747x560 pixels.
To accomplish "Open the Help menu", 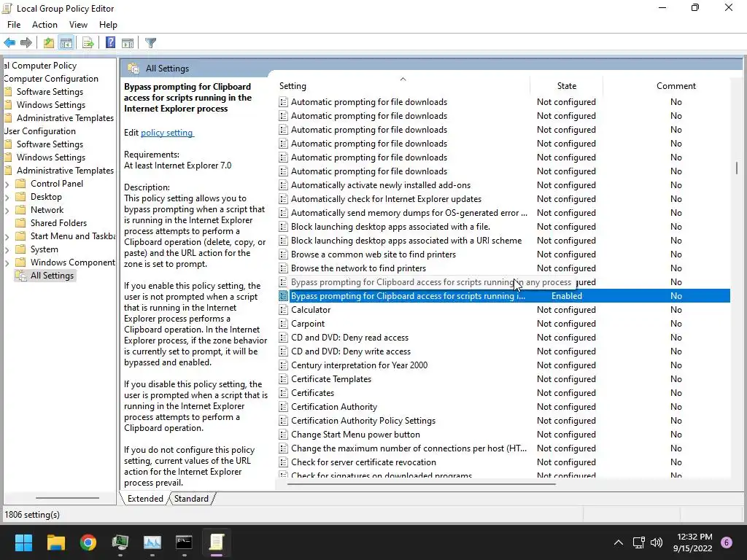I will [108, 25].
